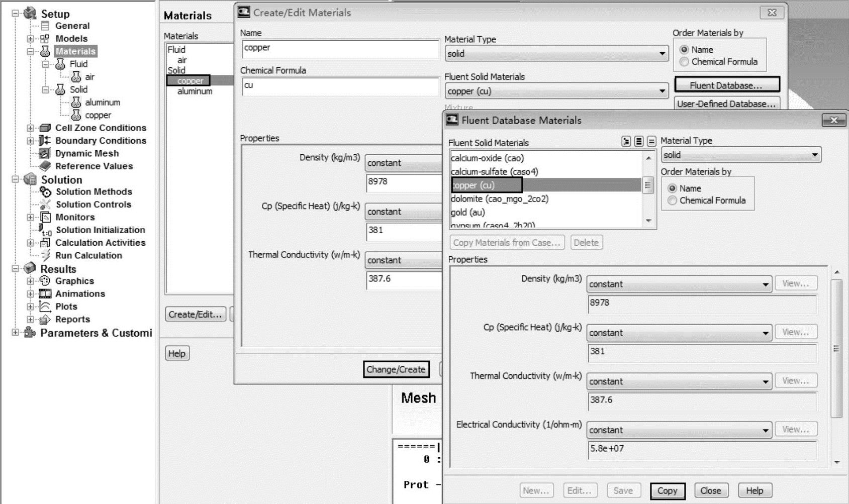Click the Reference Values icon
The height and width of the screenshot is (504, 849).
(x=45, y=166)
